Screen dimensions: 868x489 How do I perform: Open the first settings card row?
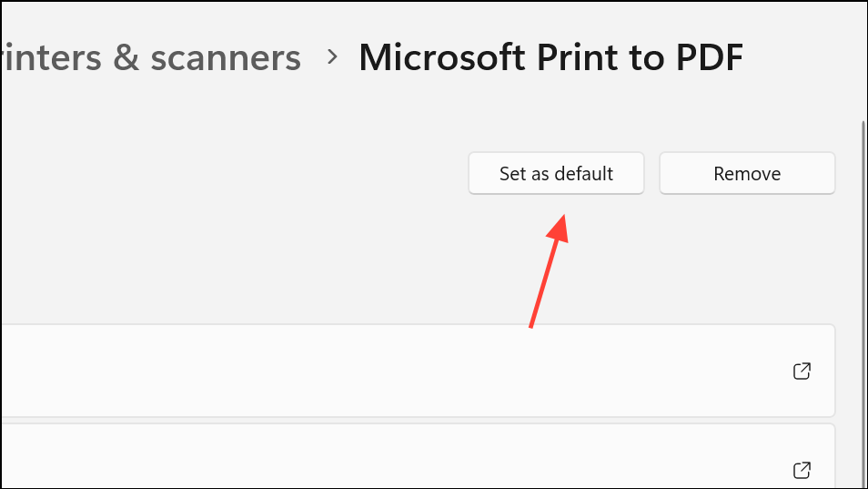tap(418, 371)
